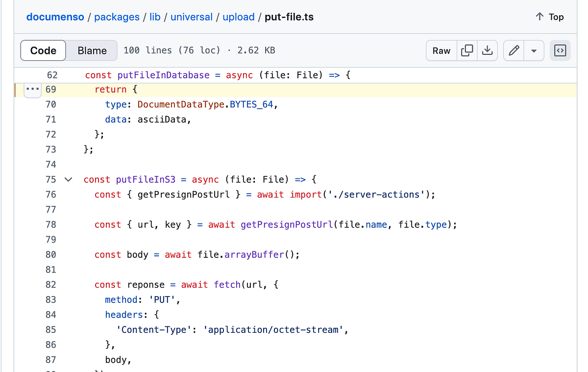The width and height of the screenshot is (588, 372).
Task: Open symbols panel icon
Action: click(560, 50)
